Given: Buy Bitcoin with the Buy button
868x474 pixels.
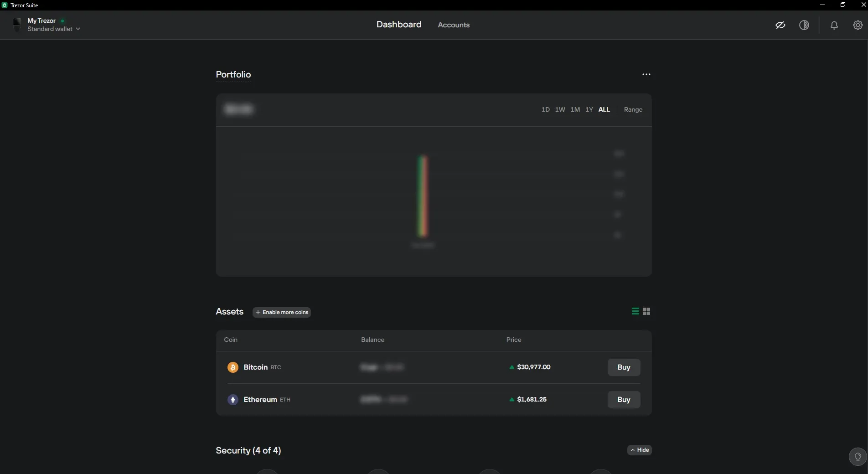Looking at the screenshot, I should (x=624, y=367).
